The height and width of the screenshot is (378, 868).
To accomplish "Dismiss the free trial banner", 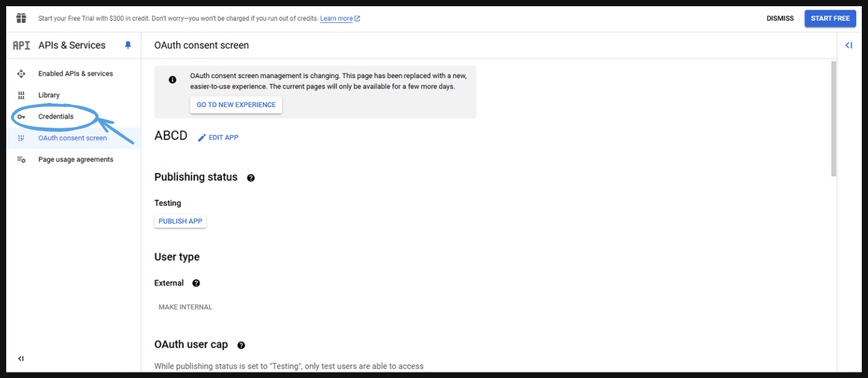I will pos(780,19).
